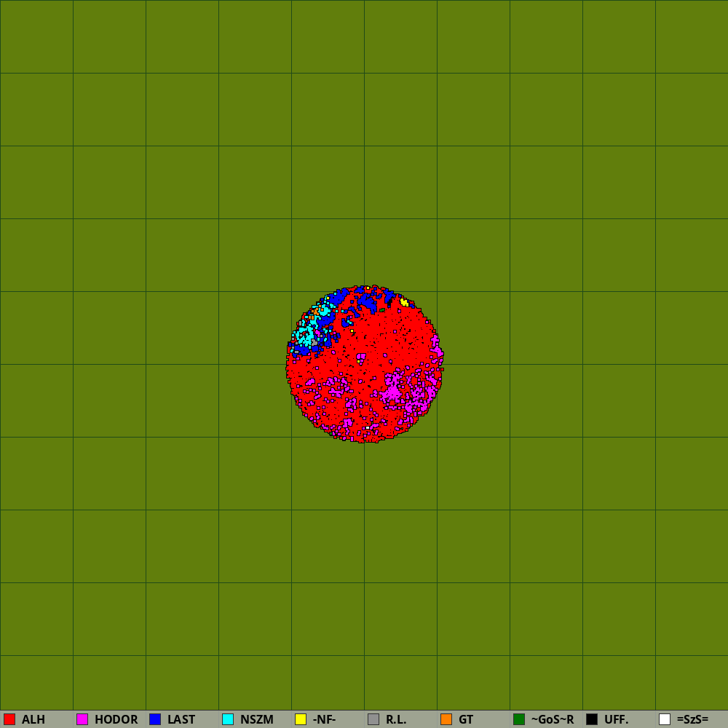Select the HODOR alliance label

click(x=116, y=719)
